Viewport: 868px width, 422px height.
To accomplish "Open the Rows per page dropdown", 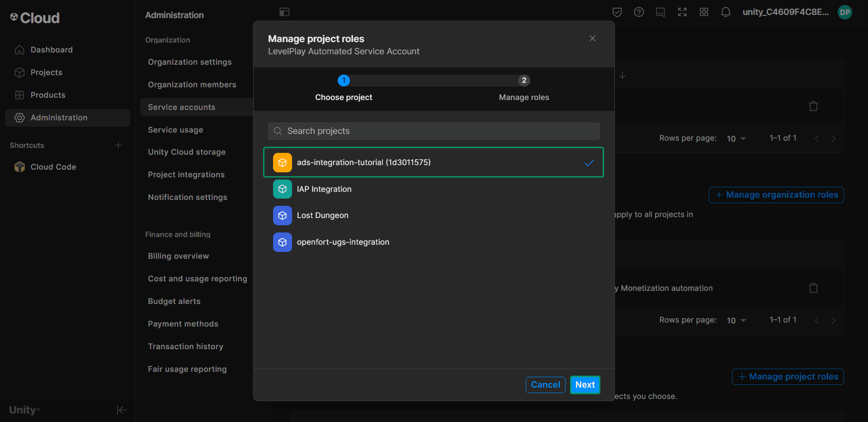I will click(736, 138).
